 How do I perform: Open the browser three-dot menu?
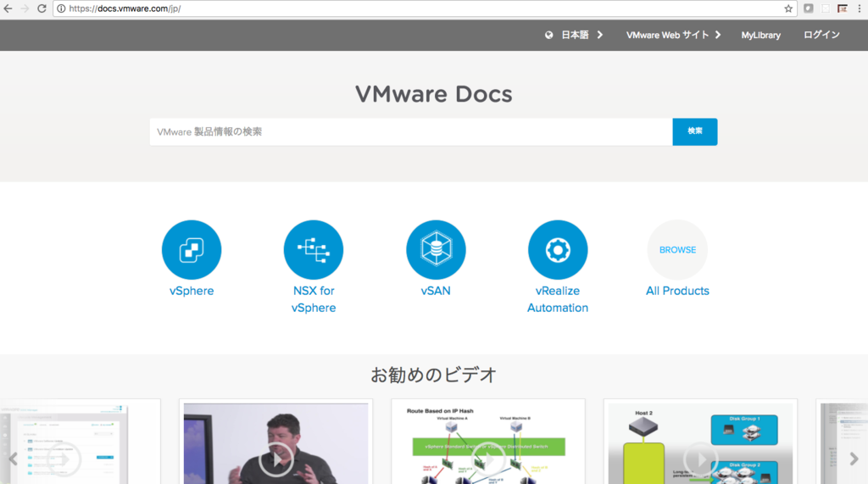click(x=860, y=8)
